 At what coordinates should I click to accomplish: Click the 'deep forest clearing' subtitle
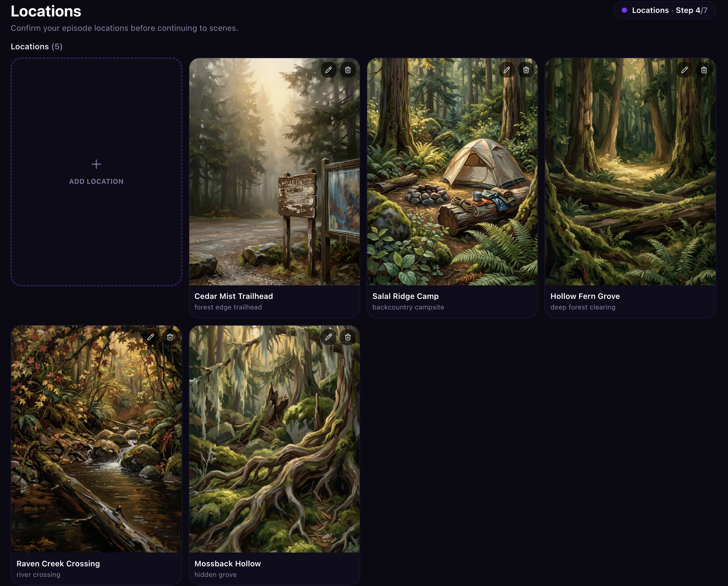click(583, 307)
